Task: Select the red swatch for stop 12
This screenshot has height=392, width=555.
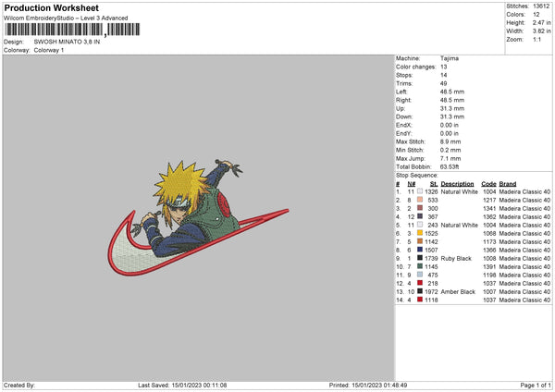Action: [x=420, y=283]
